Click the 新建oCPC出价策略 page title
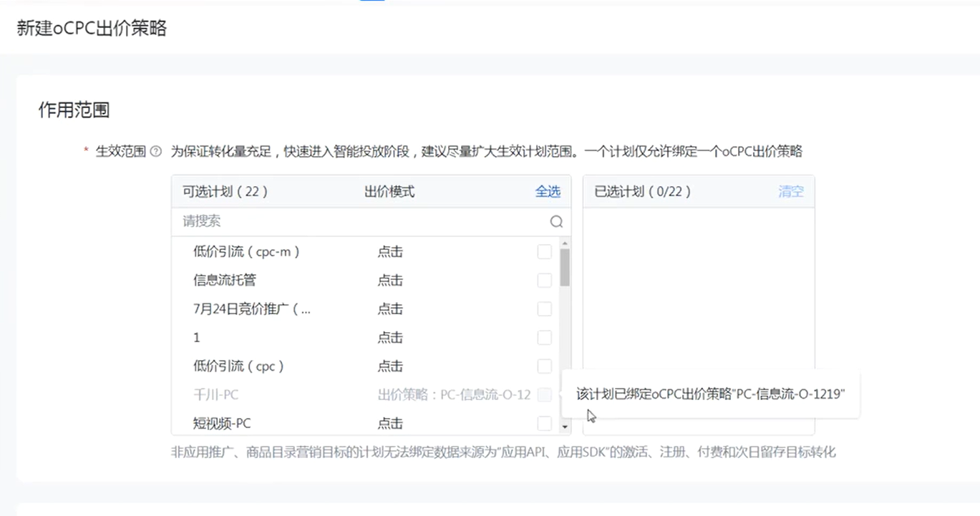The image size is (980, 516). pyautogui.click(x=92, y=29)
